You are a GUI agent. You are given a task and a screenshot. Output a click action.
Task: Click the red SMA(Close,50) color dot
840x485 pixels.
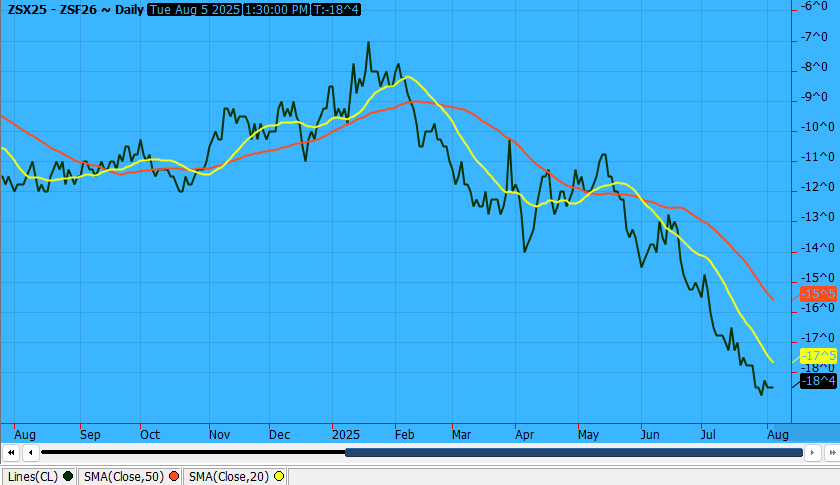coord(174,476)
